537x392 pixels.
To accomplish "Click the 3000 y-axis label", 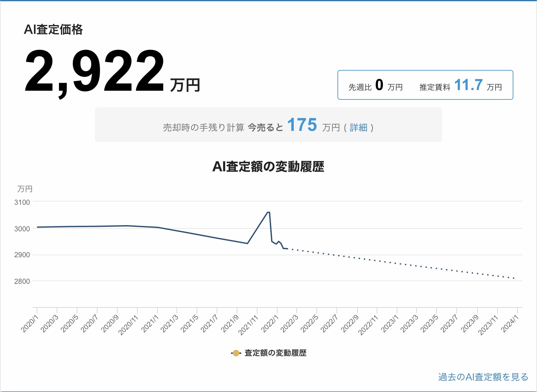I will tap(22, 229).
